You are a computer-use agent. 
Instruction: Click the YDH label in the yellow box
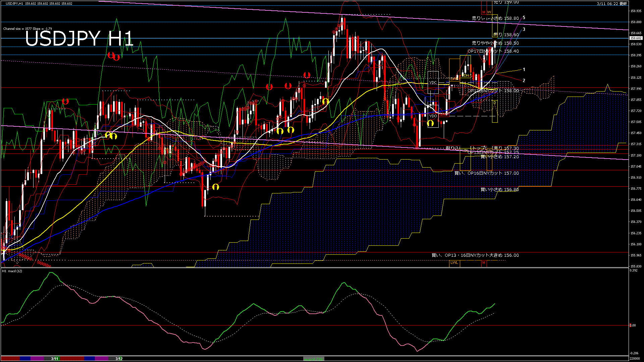[x=466, y=76]
